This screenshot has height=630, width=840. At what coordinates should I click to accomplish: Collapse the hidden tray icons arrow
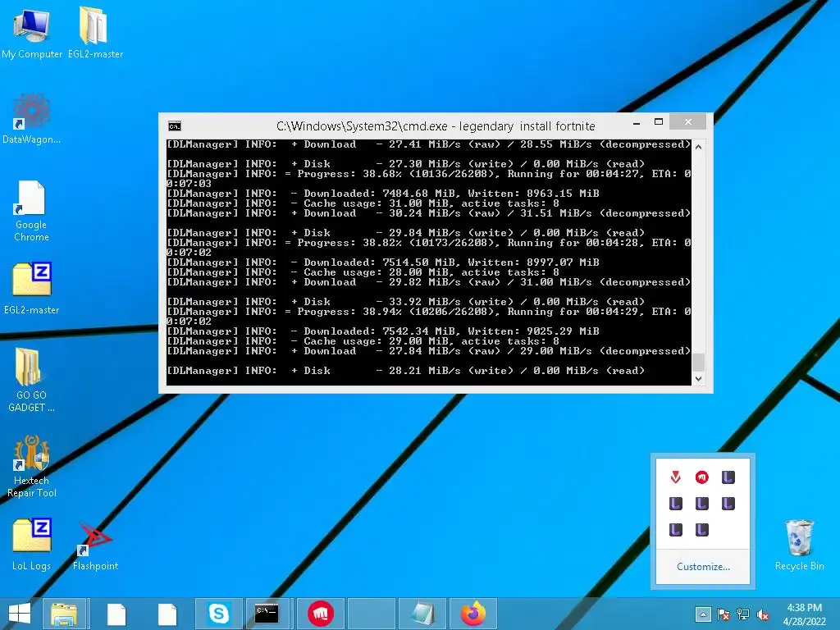point(703,614)
